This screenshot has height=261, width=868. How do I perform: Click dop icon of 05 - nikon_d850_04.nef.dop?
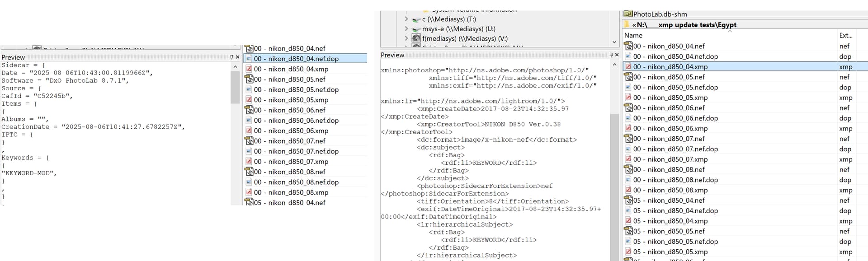click(x=628, y=211)
